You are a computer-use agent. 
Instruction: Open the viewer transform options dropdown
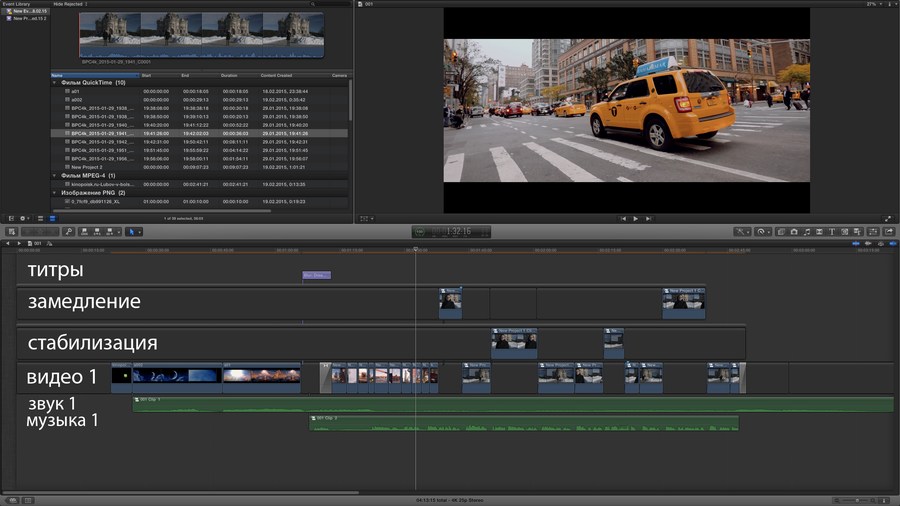click(366, 219)
